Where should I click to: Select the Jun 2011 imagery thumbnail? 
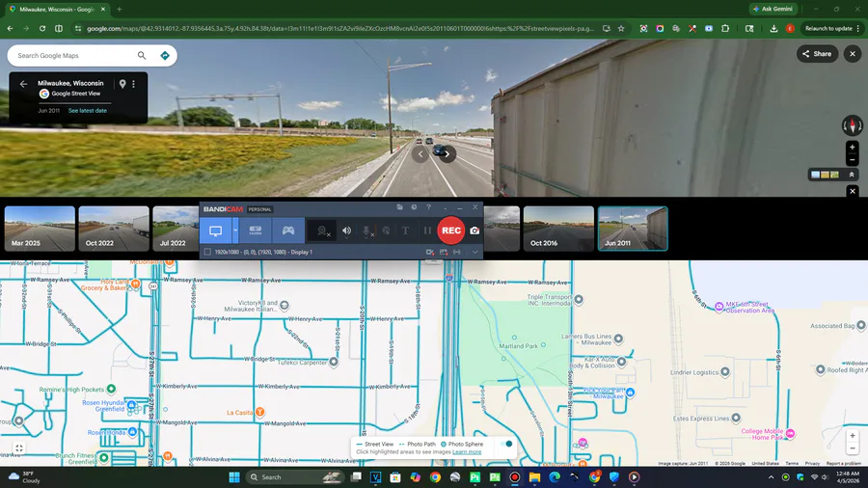[x=633, y=229]
